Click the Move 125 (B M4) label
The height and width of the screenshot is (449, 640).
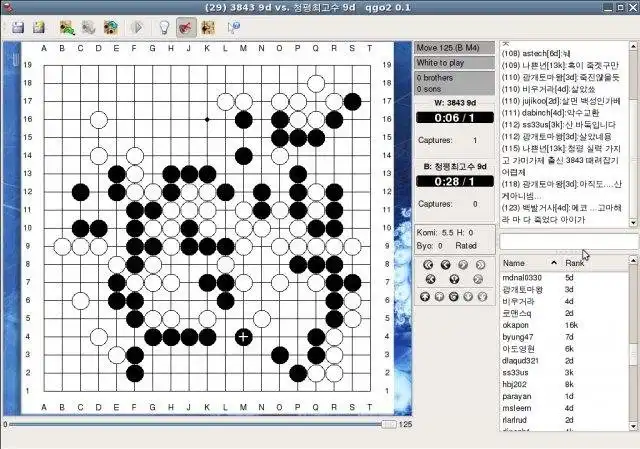(x=455, y=48)
